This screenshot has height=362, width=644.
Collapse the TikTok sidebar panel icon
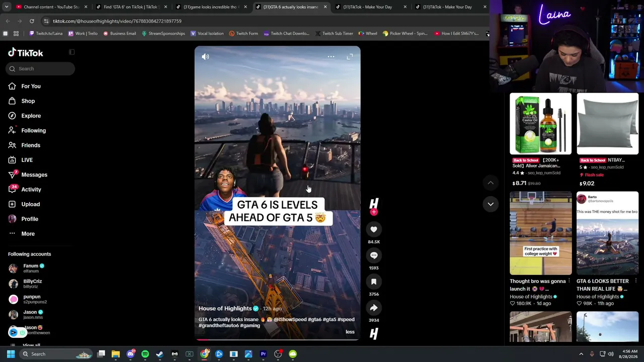71,52
